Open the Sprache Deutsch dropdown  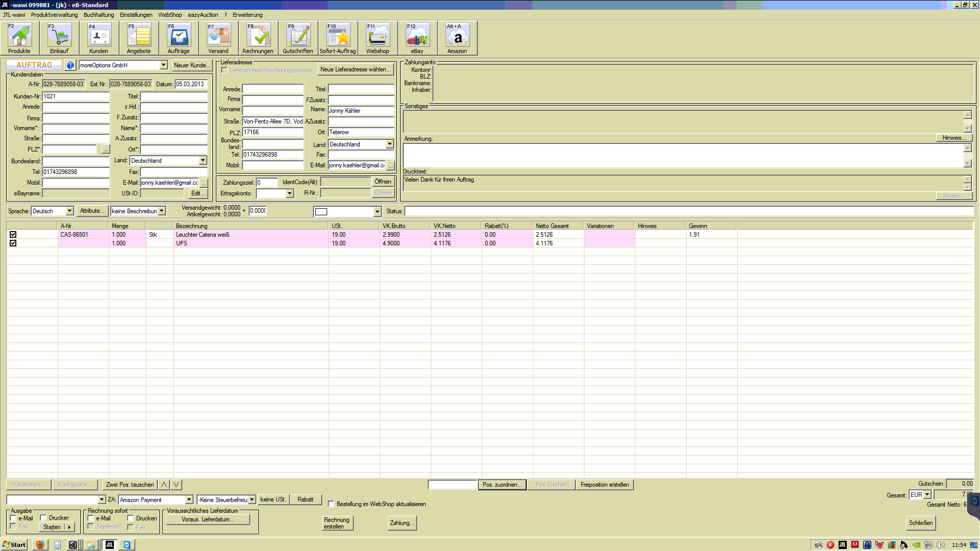[x=70, y=211]
